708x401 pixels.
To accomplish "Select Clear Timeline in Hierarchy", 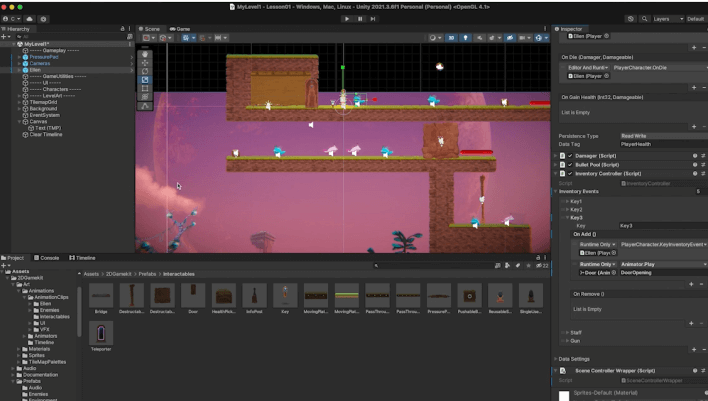I will point(46,135).
